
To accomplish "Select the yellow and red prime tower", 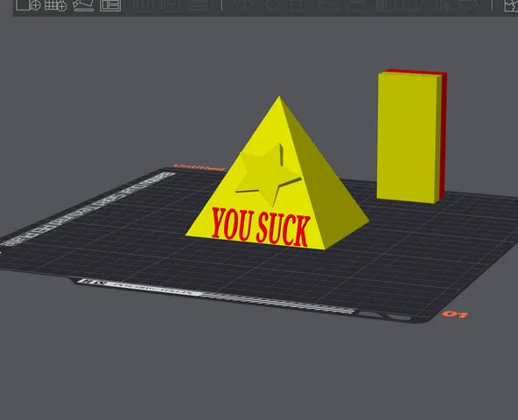I will (x=411, y=136).
